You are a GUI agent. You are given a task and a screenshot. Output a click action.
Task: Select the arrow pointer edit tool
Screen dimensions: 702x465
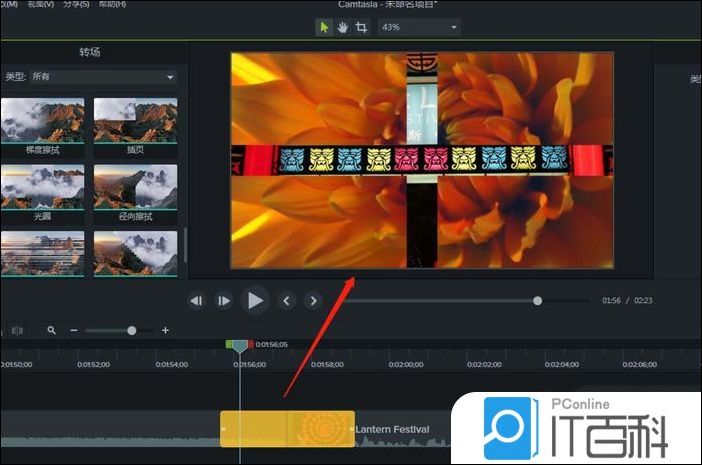pyautogui.click(x=324, y=27)
